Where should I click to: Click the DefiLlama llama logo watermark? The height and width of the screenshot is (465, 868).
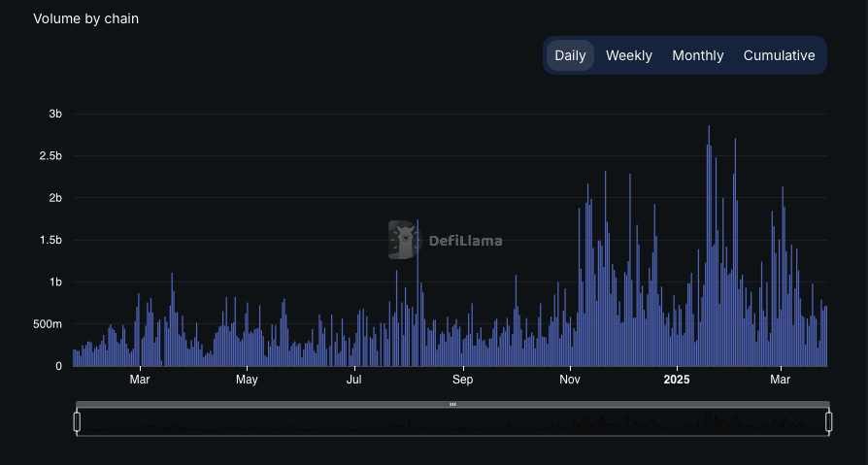point(405,240)
